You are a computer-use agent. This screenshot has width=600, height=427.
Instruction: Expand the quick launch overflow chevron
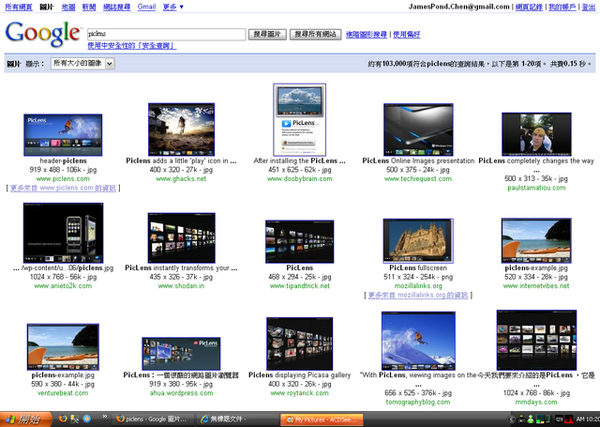click(104, 417)
